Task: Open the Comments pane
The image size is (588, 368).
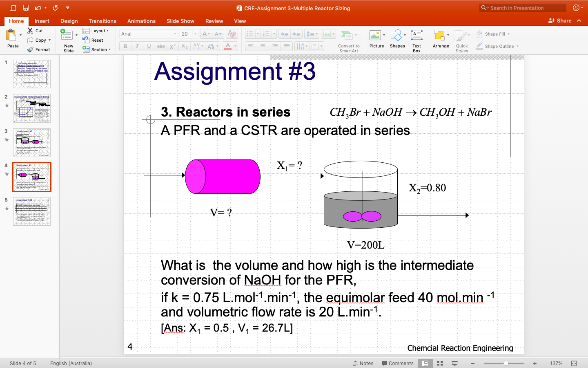Action: tap(398, 363)
